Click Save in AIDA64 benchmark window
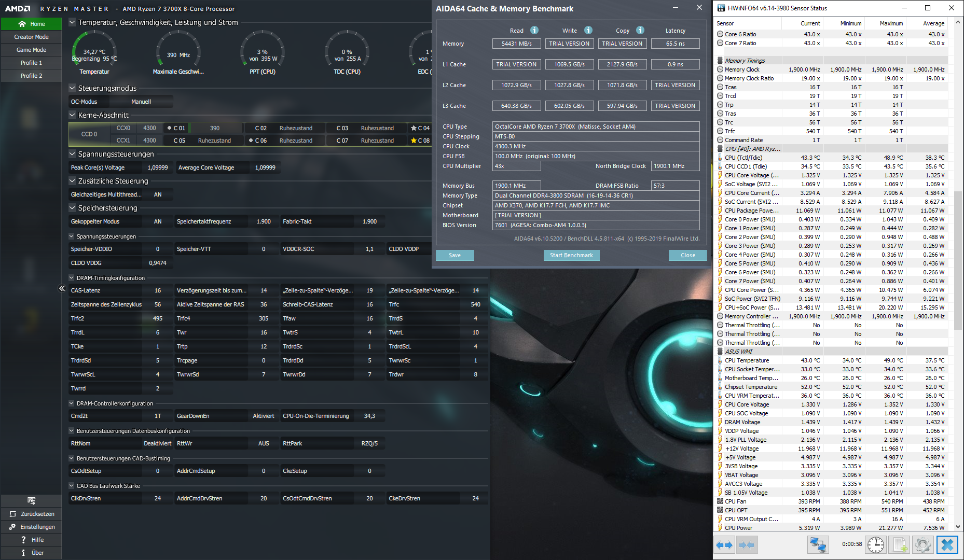Image resolution: width=964 pixels, height=560 pixels. click(455, 255)
